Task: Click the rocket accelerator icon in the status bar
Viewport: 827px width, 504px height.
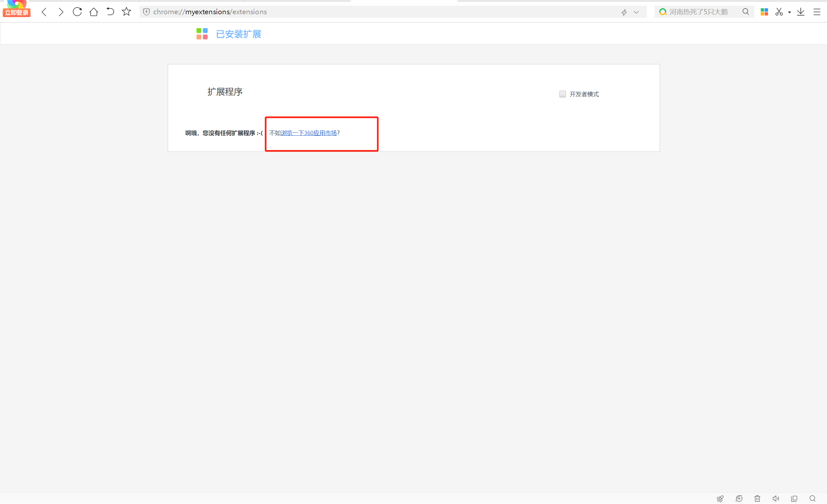Action: pos(720,499)
